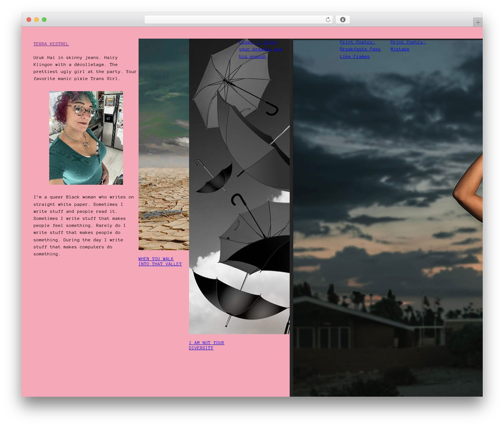Open the TERRA KESTREL home link

pyautogui.click(x=51, y=44)
